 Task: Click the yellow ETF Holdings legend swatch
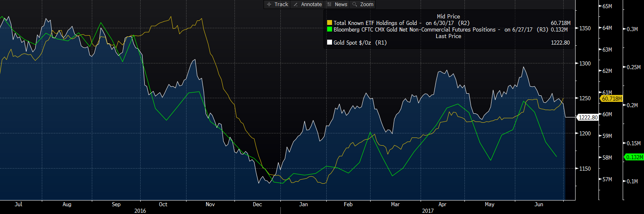pos(329,23)
